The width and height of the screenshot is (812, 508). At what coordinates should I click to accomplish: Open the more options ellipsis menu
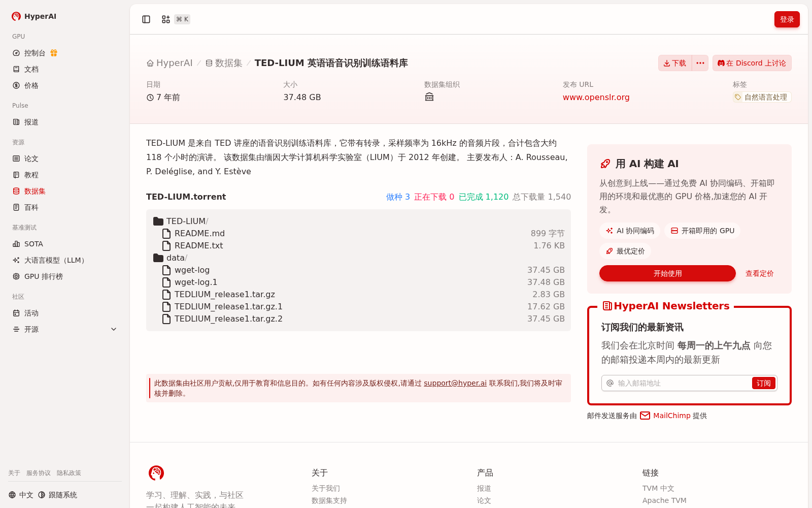click(x=700, y=63)
